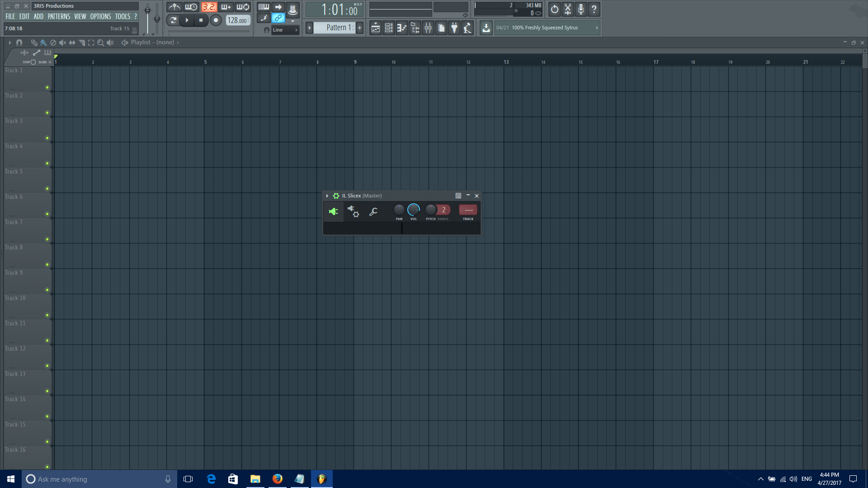The height and width of the screenshot is (488, 868).
Task: Click the tempo tapper icon
Action: 467,28
